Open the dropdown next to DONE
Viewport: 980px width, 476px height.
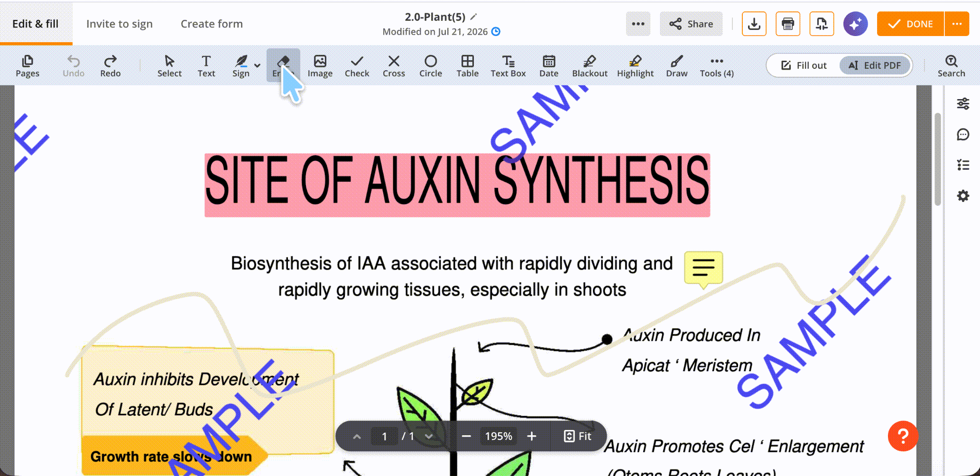click(957, 24)
